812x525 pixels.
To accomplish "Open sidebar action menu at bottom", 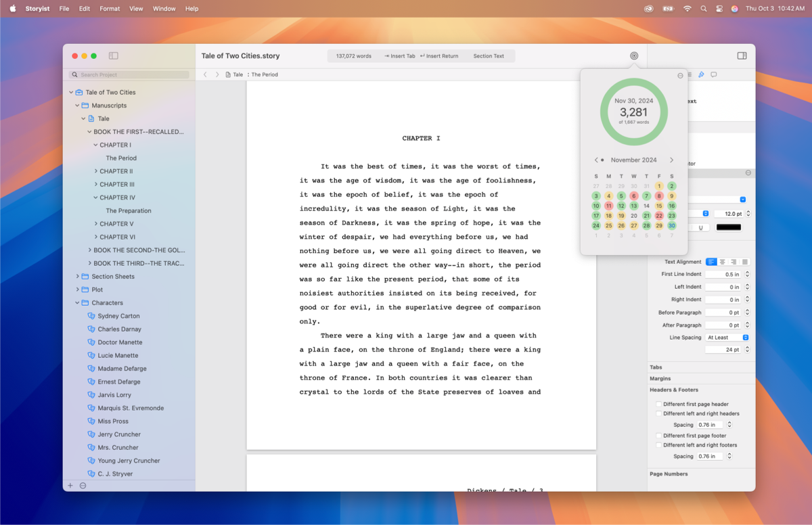I will [x=83, y=485].
